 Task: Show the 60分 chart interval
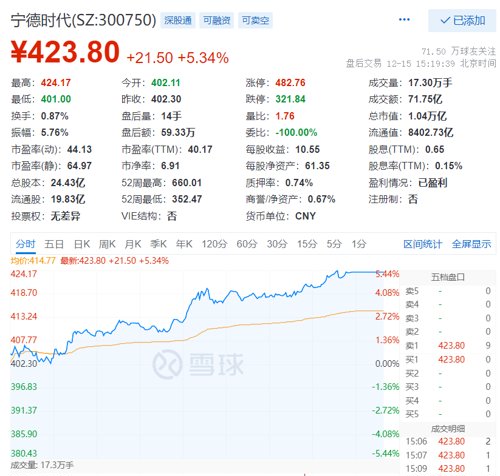pos(247,244)
